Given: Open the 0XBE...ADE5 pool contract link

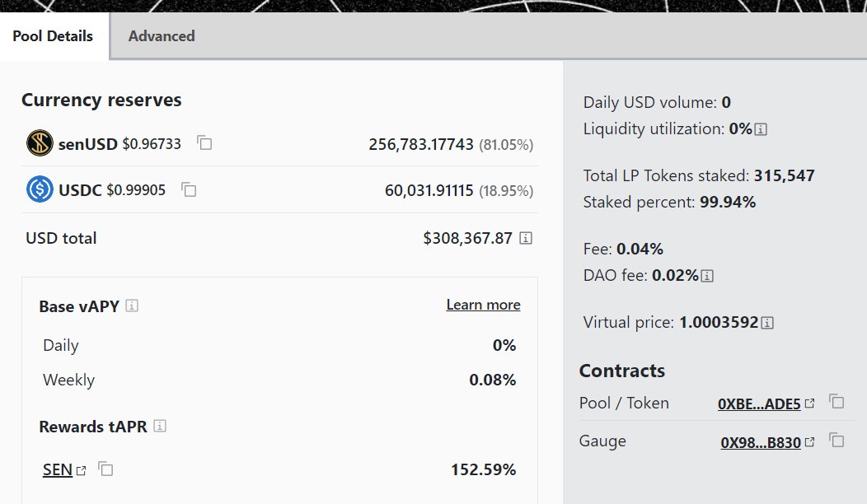Looking at the screenshot, I should [759, 404].
